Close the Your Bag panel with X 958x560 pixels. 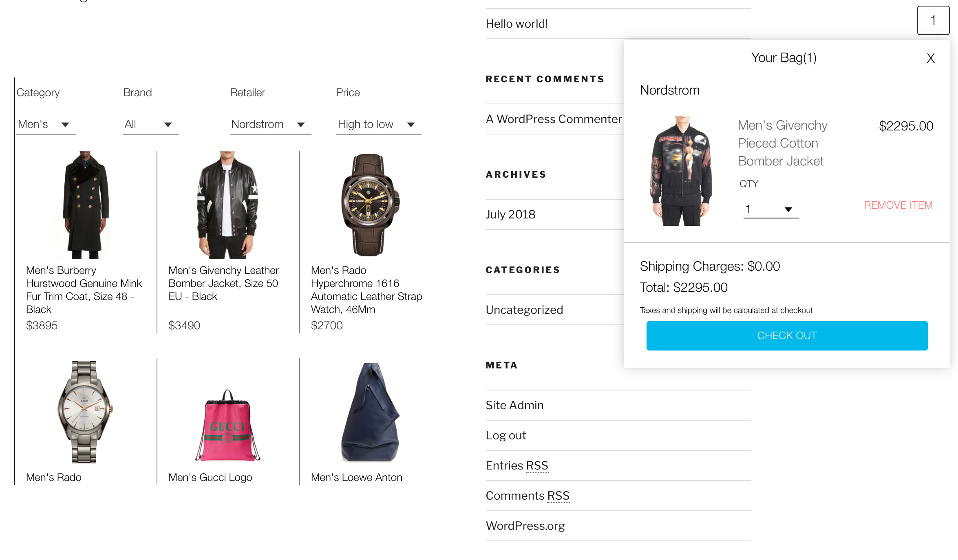click(930, 58)
